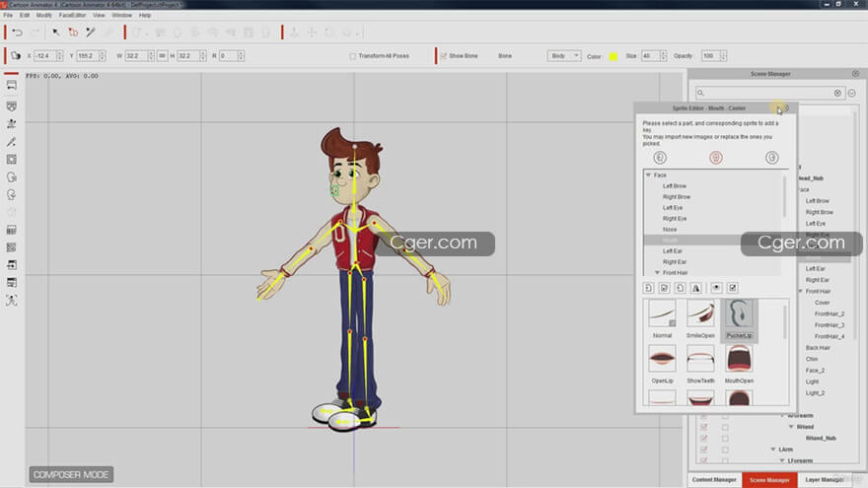Select the arrow pointer tool
Image resolution: width=868 pixels, height=488 pixels.
(56, 33)
